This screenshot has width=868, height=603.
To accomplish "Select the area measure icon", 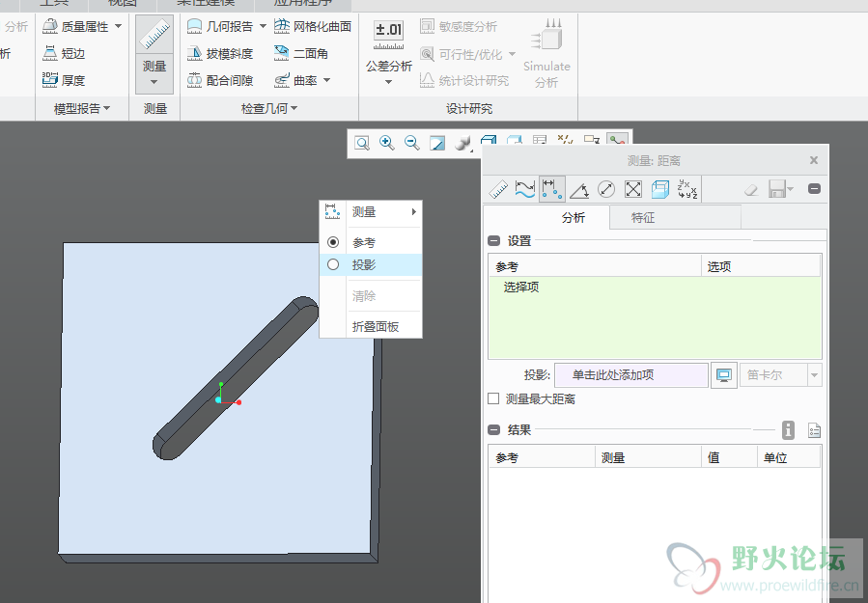I will point(633,189).
